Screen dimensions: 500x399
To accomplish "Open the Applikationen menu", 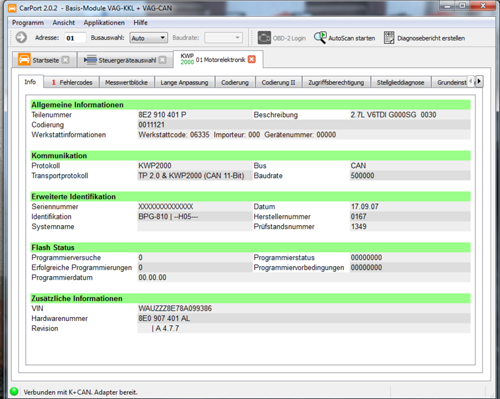I will [x=104, y=23].
